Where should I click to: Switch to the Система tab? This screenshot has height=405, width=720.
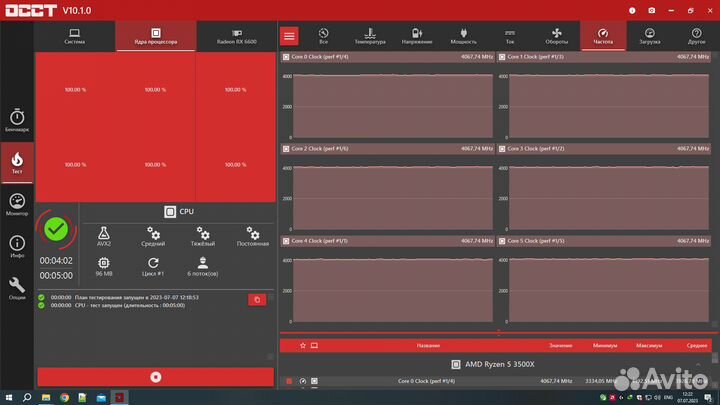coord(75,42)
